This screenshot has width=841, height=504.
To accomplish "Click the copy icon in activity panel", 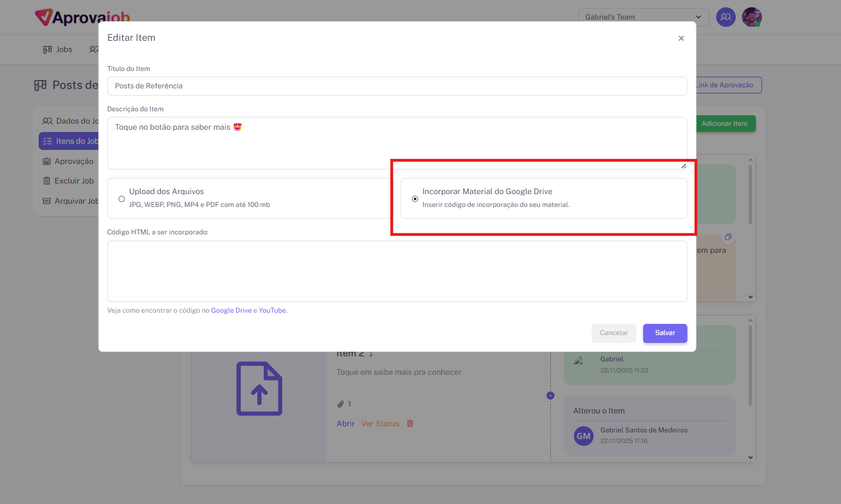I will coord(728,237).
